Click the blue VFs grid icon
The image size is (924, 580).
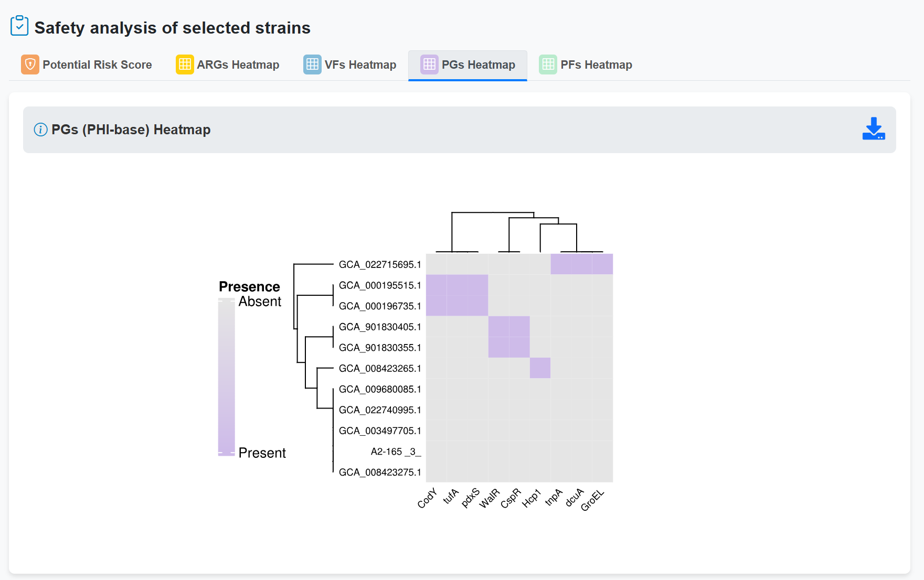[312, 65]
